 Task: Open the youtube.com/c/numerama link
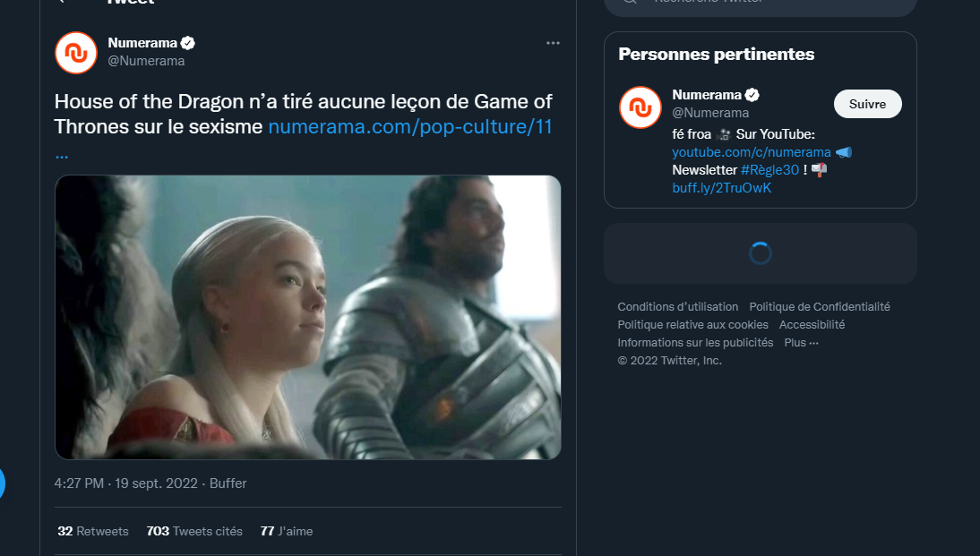pyautogui.click(x=752, y=152)
